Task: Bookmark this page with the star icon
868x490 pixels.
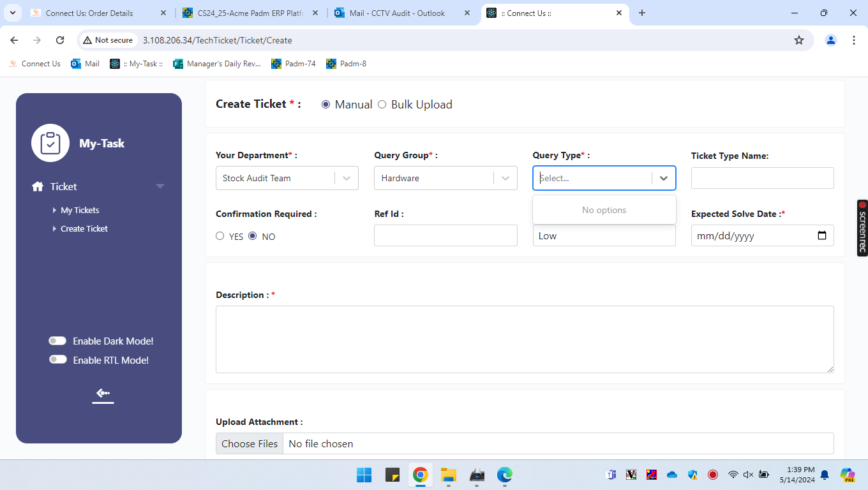Action: pos(799,40)
